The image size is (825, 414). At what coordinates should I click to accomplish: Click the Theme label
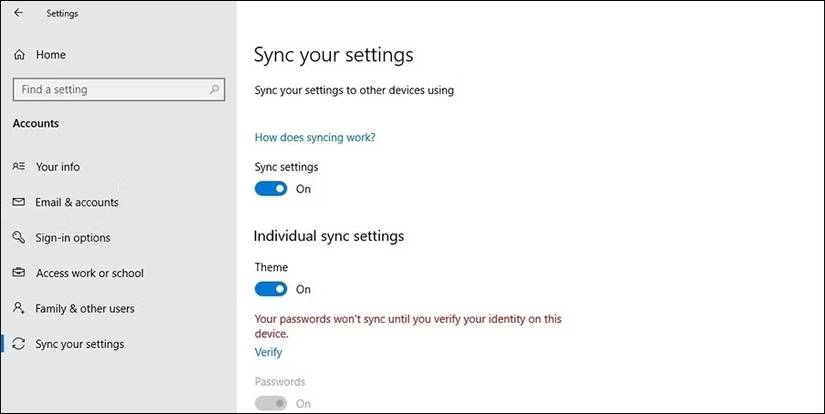click(271, 267)
